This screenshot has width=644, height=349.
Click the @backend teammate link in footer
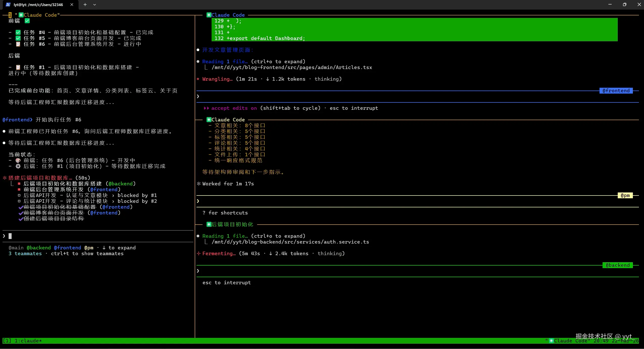coord(39,248)
